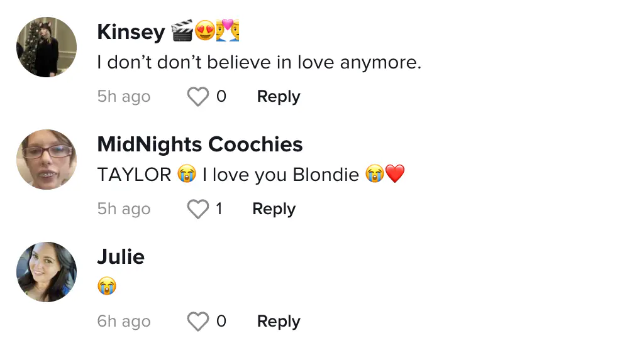Go to Julie's profile by name
This screenshot has height=348, width=644.
coord(121,256)
